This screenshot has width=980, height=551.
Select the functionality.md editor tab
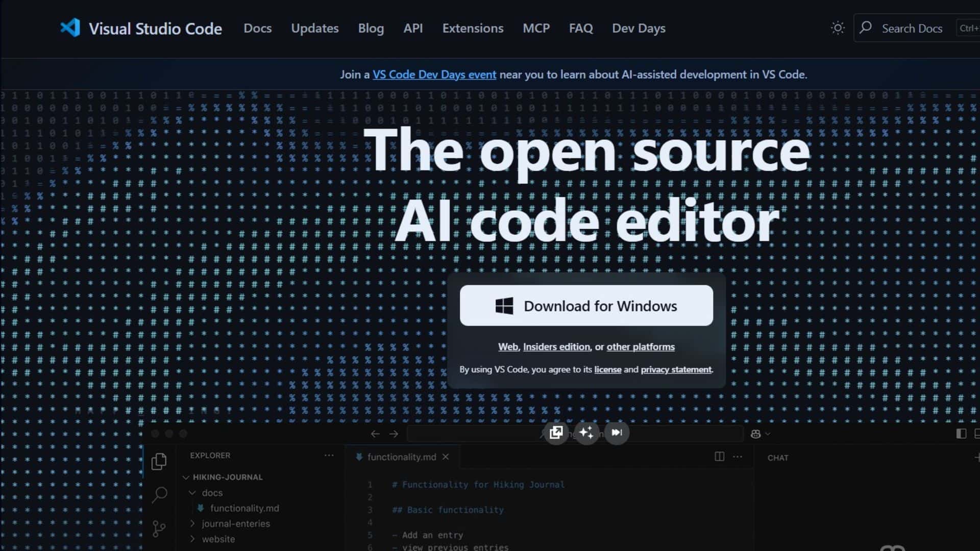(x=402, y=457)
